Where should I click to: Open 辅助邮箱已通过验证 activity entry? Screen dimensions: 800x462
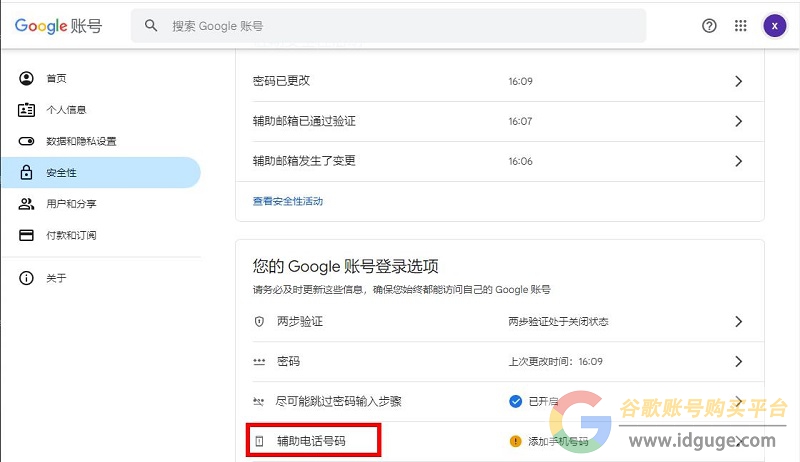(x=499, y=121)
